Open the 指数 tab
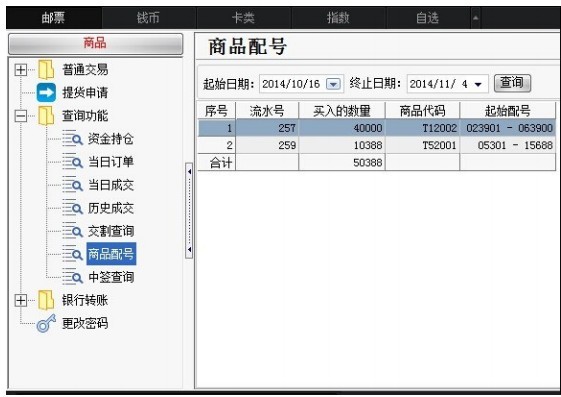 (338, 18)
